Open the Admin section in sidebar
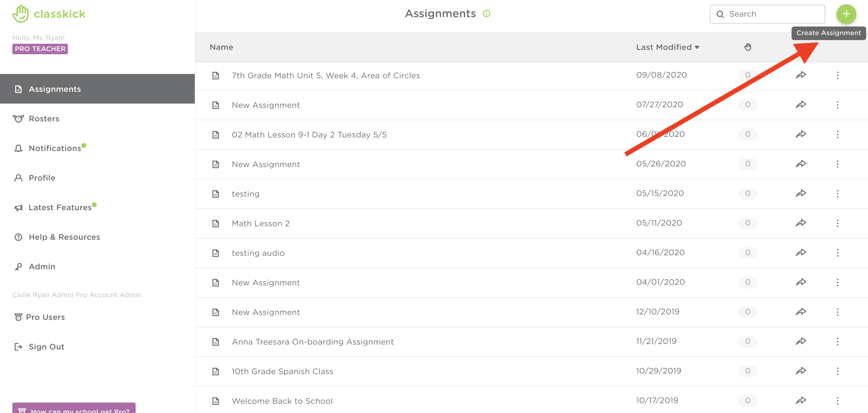868x413 pixels. [x=42, y=266]
